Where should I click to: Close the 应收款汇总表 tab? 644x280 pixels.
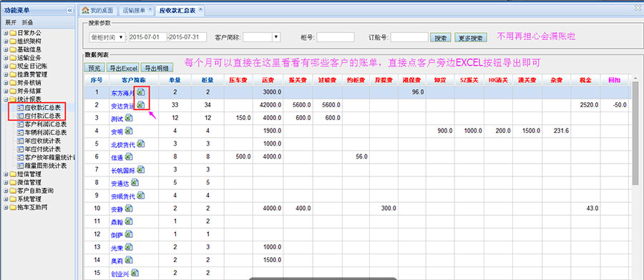point(200,9)
